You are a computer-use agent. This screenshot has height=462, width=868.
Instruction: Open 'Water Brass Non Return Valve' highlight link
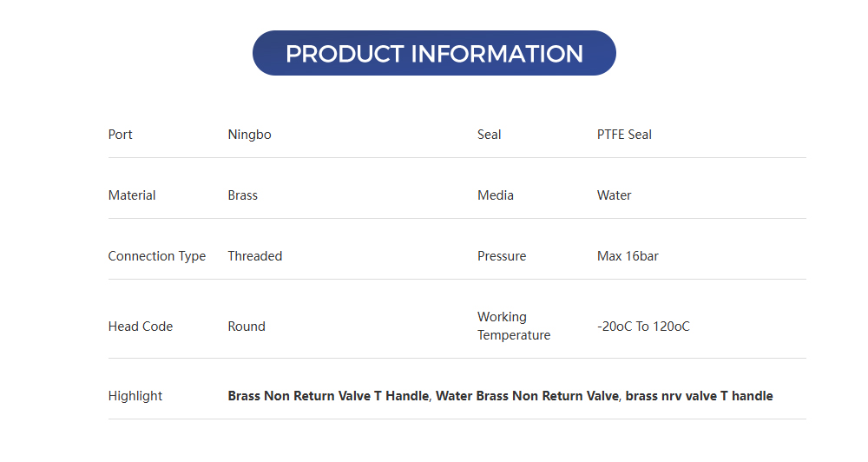pos(528,396)
